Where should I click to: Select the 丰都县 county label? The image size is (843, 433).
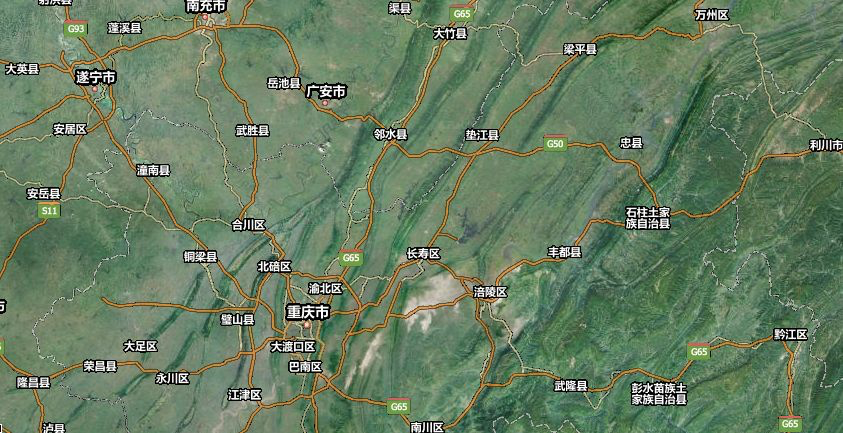[x=565, y=252]
